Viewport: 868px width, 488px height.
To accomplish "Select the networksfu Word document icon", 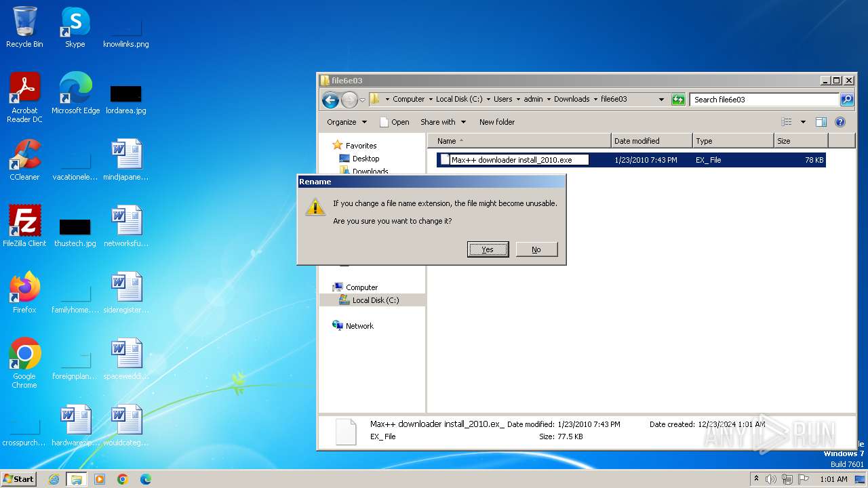I will tap(126, 226).
